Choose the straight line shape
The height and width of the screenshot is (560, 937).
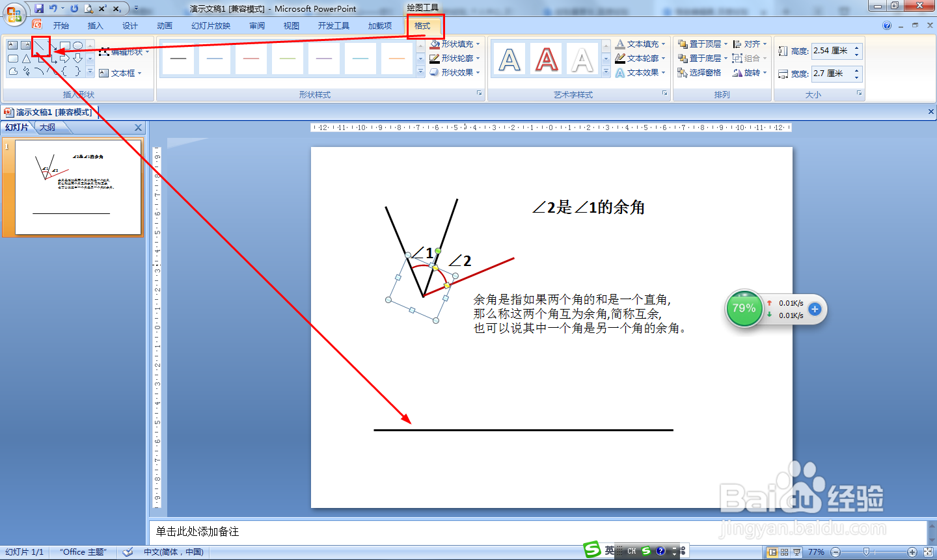click(40, 46)
